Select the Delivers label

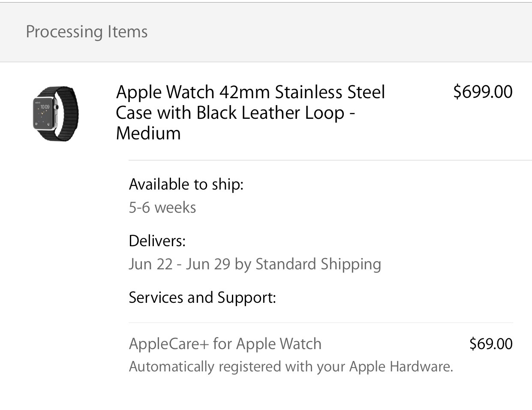(157, 241)
